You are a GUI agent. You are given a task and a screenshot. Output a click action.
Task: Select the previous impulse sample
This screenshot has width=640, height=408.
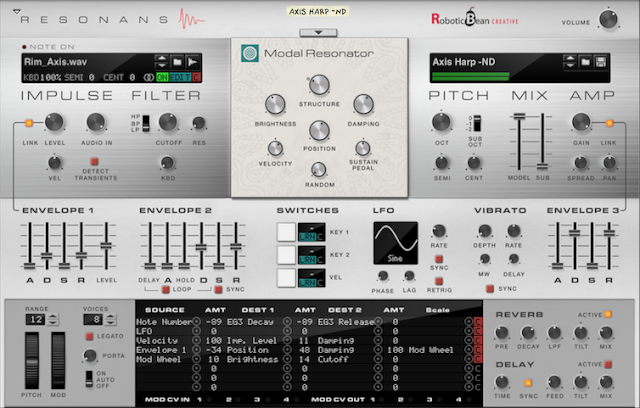162,58
